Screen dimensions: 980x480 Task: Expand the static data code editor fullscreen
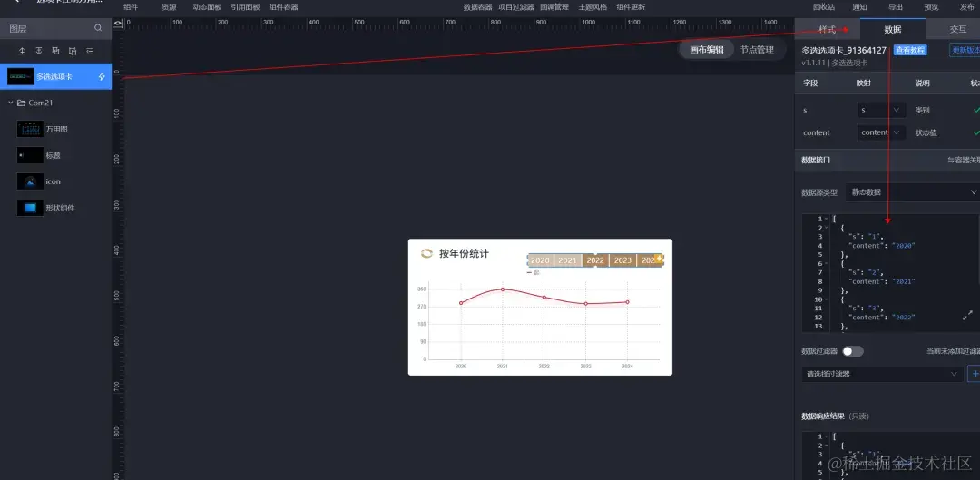[x=967, y=316]
